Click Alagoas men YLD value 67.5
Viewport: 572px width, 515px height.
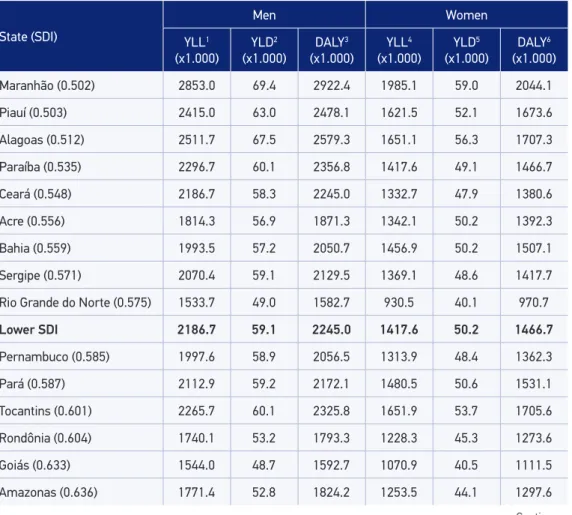264,140
